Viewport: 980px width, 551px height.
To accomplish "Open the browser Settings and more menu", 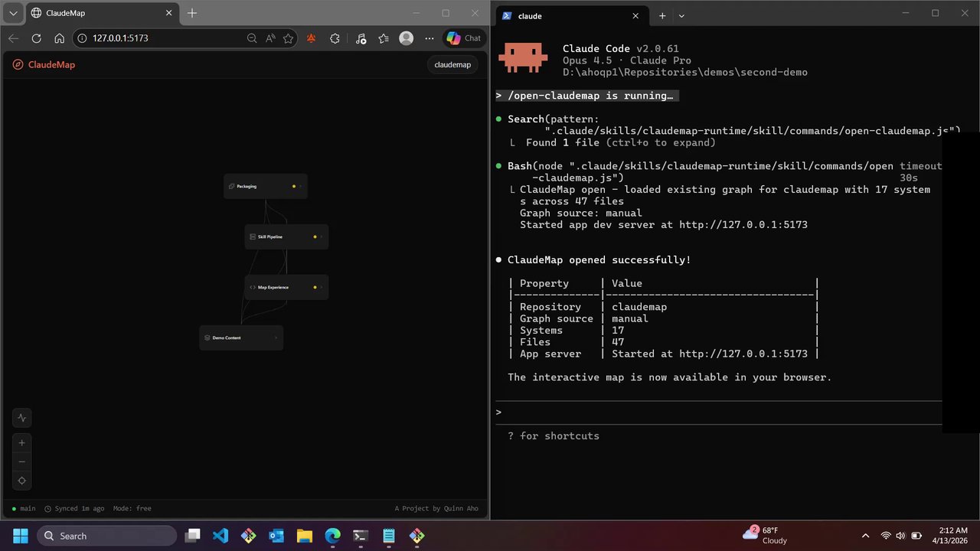I will [x=430, y=38].
